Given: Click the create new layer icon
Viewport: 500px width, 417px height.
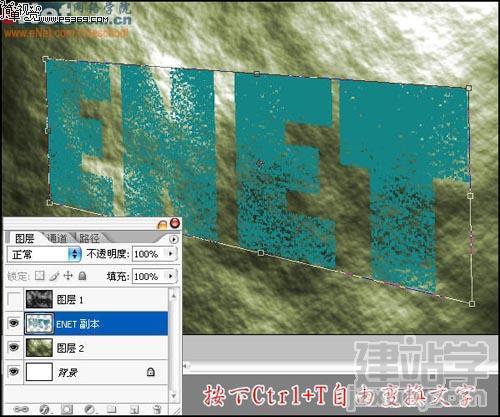Looking at the screenshot, I should [134, 409].
